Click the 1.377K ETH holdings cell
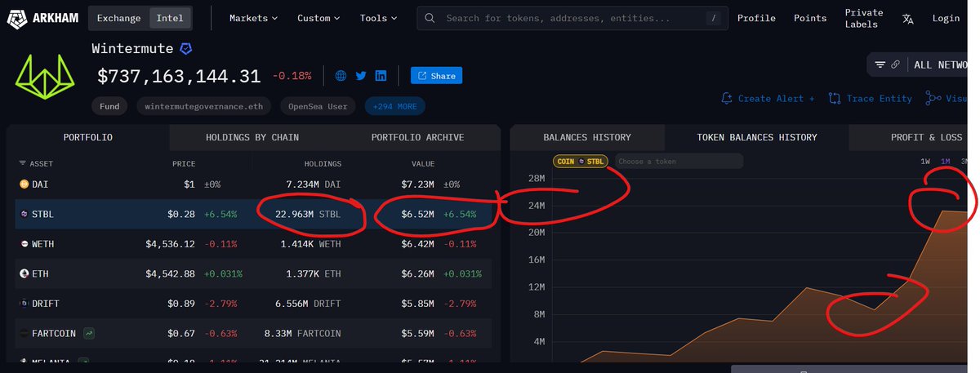This screenshot has width=980, height=373. pos(314,273)
